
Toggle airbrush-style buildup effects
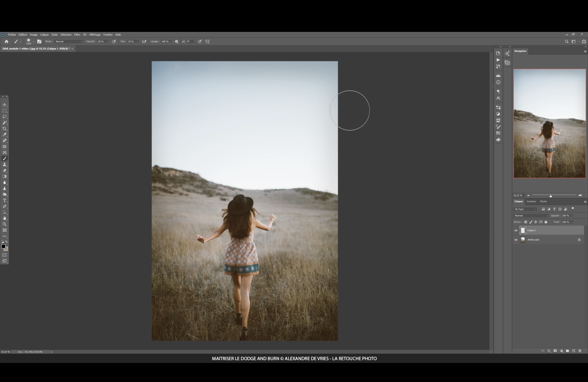pos(144,41)
